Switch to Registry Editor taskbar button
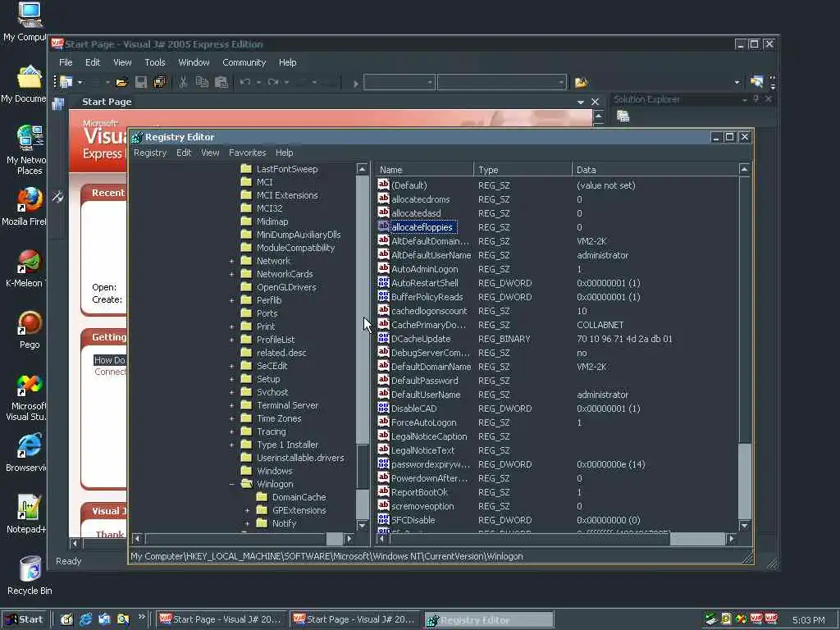The image size is (840, 630). coord(489,620)
